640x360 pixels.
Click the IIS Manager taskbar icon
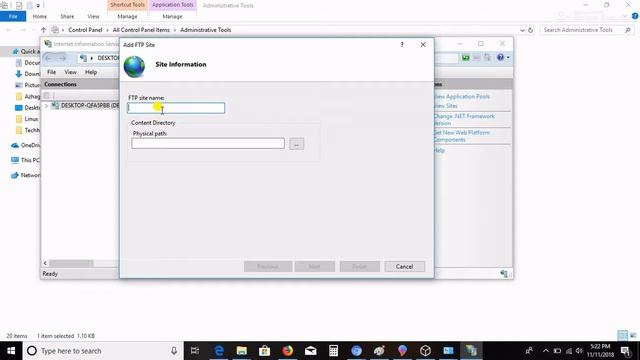[471, 351]
